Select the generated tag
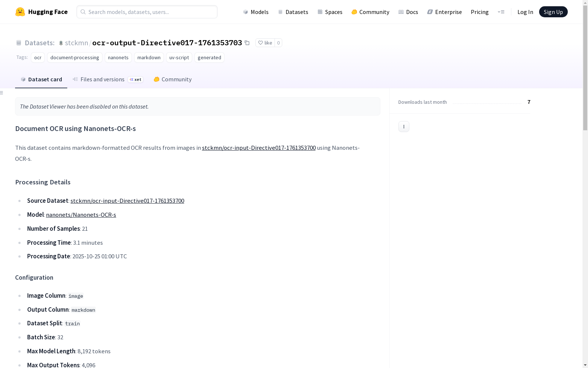588x368 pixels. click(209, 57)
